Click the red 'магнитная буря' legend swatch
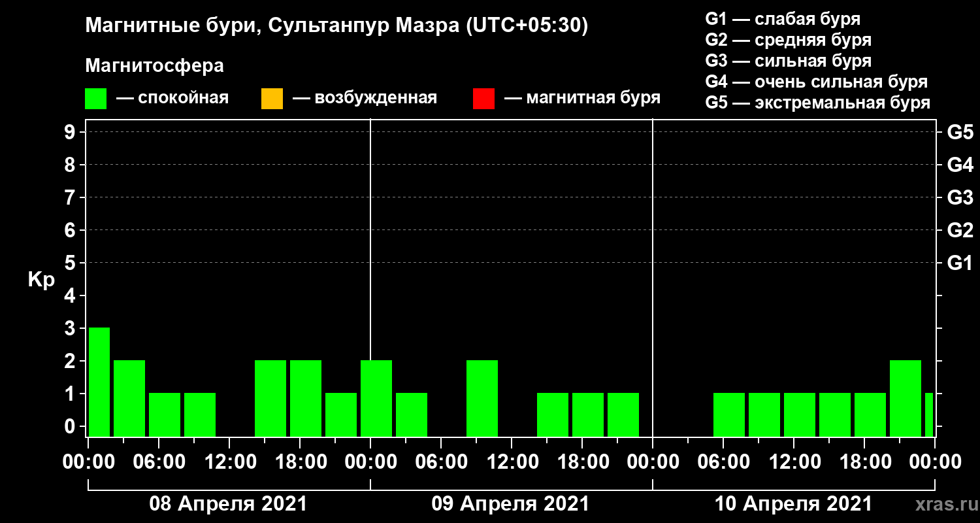This screenshot has height=523, width=980. coord(483,99)
